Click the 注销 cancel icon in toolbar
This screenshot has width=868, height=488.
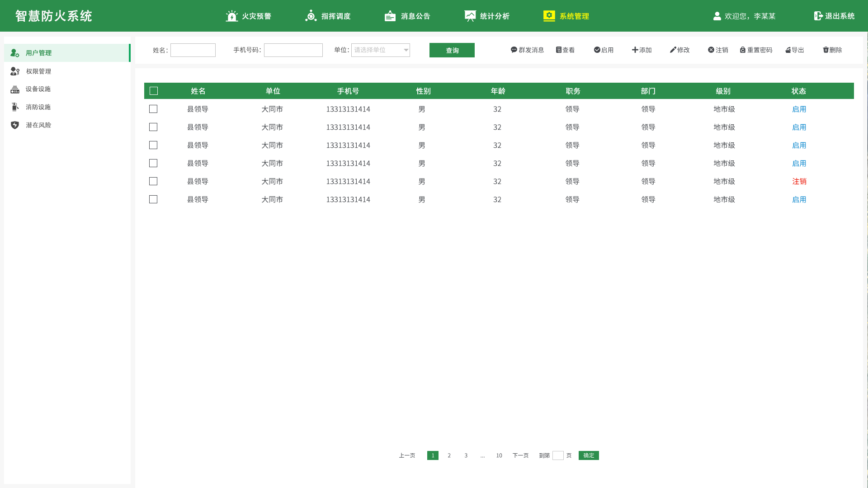711,50
